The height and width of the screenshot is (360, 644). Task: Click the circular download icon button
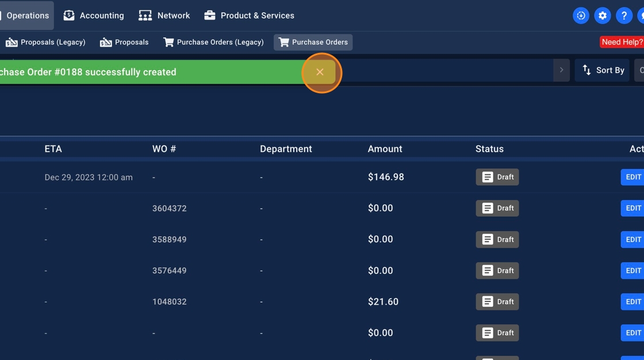point(581,16)
